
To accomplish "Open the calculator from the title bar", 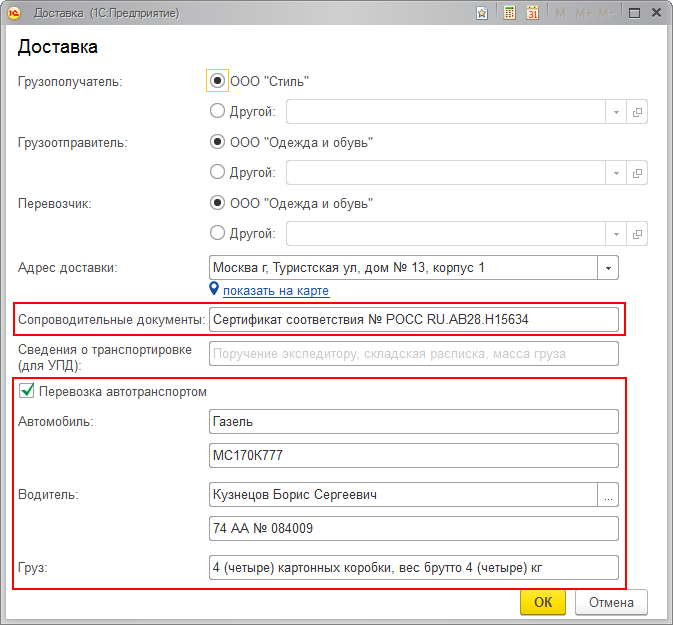I will [x=509, y=13].
